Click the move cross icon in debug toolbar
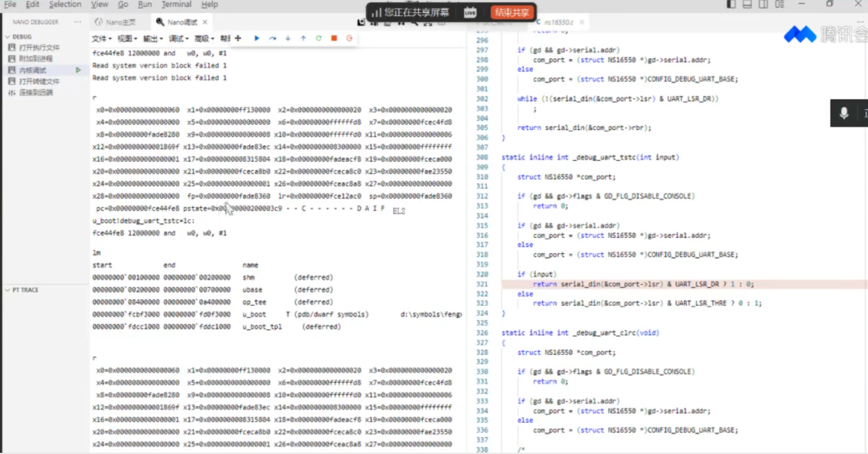The width and height of the screenshot is (868, 454). pyautogui.click(x=238, y=38)
